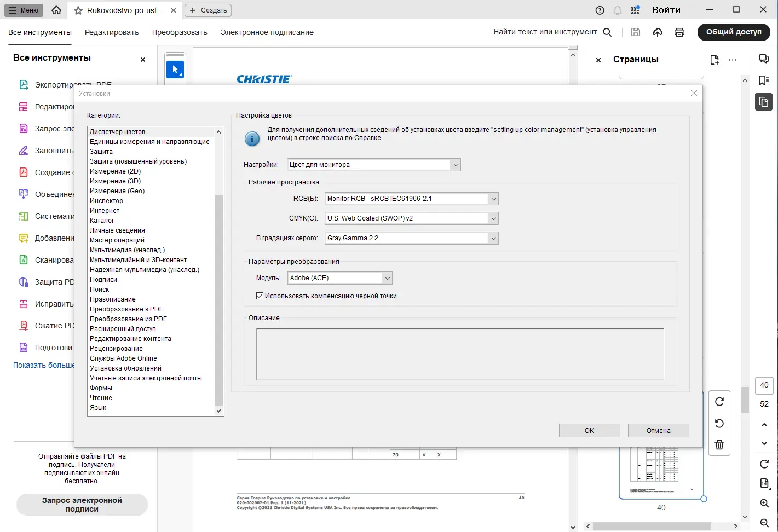Open the Help question mark icon
The width and height of the screenshot is (778, 532).
600,10
